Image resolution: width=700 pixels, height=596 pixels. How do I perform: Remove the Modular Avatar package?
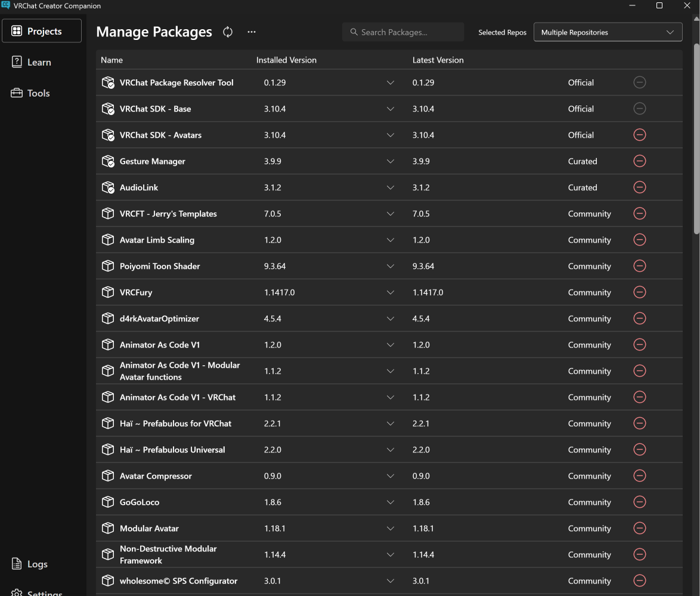(x=640, y=528)
